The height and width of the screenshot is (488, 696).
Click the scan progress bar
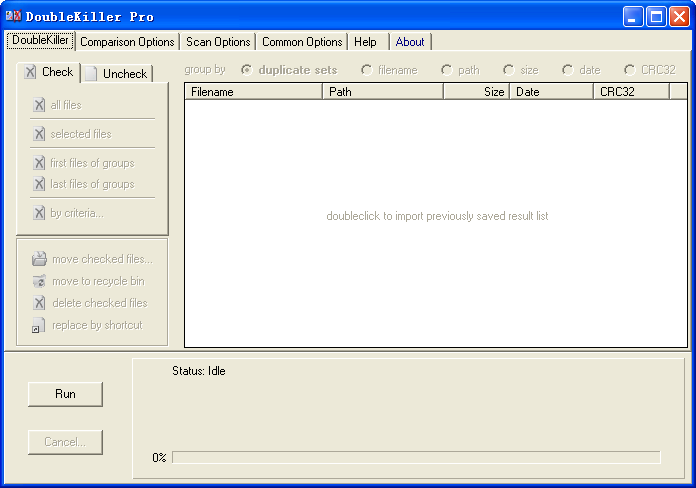tap(416, 457)
